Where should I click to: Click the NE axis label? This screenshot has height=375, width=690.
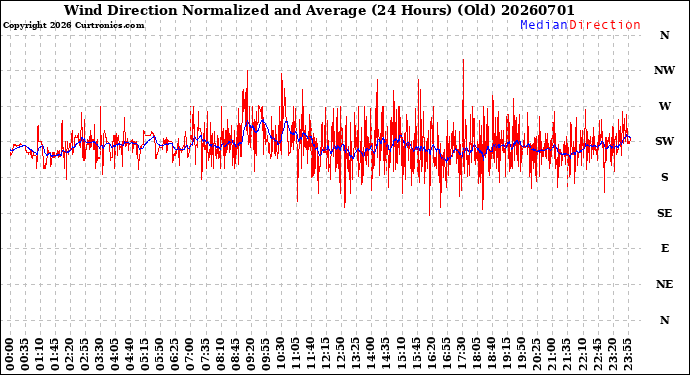pyautogui.click(x=664, y=284)
